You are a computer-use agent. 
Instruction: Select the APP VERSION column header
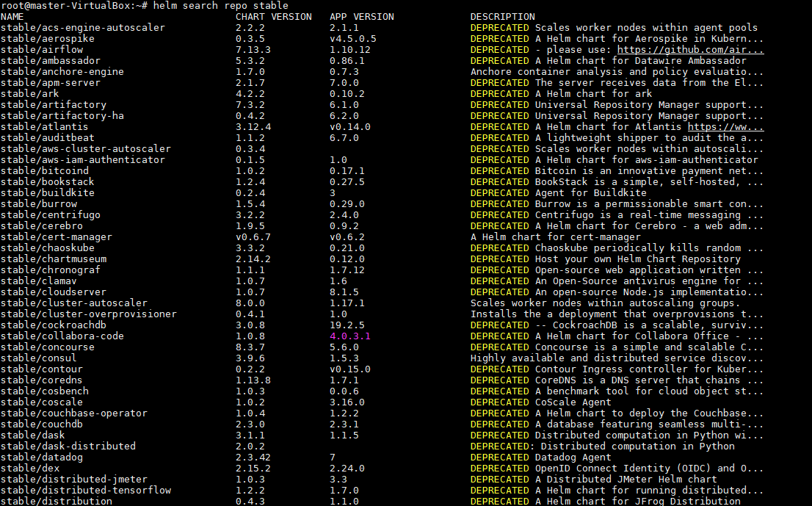362,17
